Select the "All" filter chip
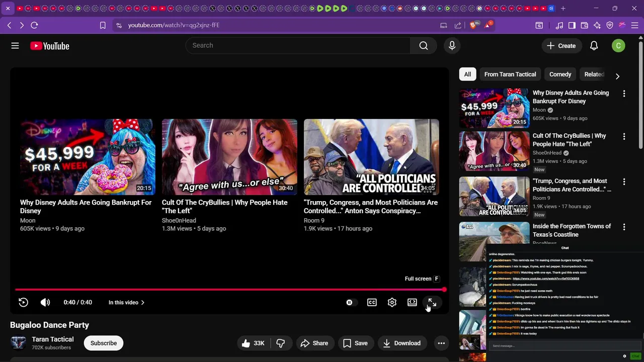This screenshot has height=362, width=644. tap(467, 74)
